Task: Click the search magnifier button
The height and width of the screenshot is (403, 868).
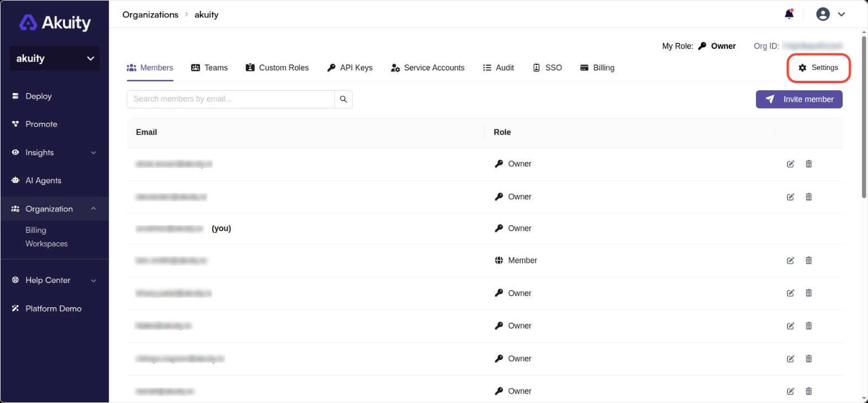Action: pyautogui.click(x=343, y=99)
